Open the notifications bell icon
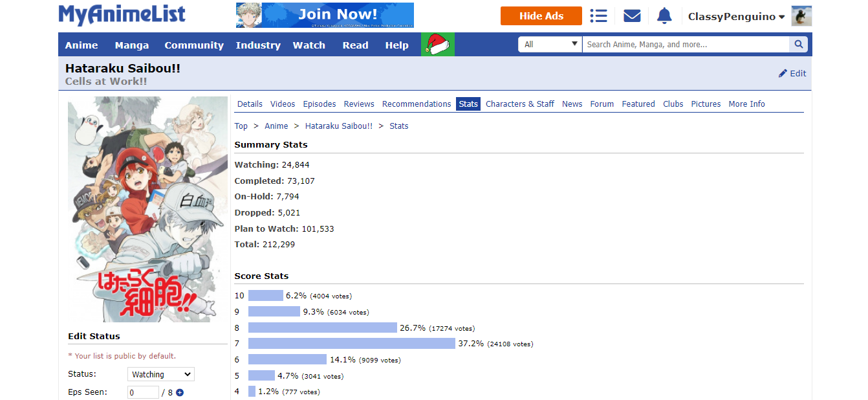Viewport: 868px width, 400px height. click(x=664, y=16)
